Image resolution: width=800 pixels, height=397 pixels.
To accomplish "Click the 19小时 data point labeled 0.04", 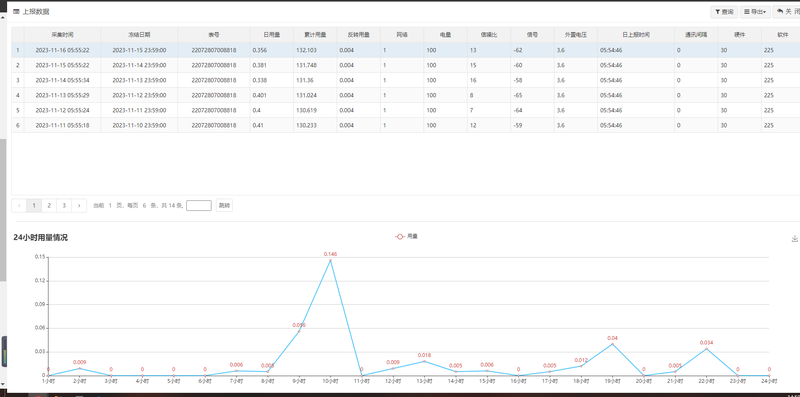I will click(612, 344).
